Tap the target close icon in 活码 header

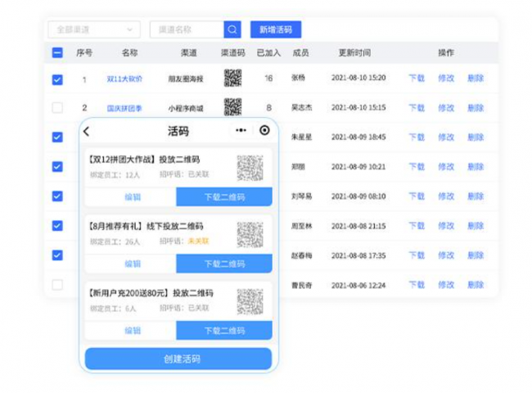coord(264,130)
